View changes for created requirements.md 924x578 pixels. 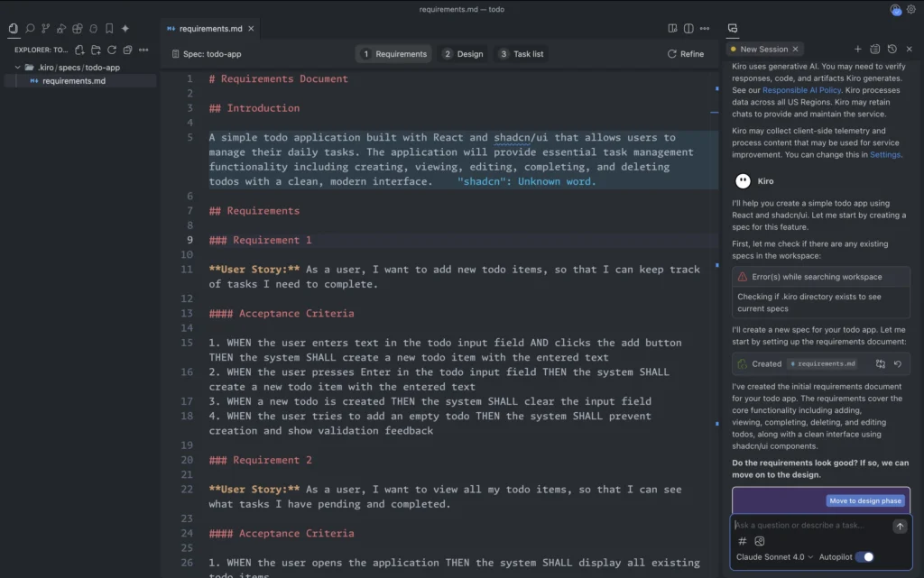point(881,364)
